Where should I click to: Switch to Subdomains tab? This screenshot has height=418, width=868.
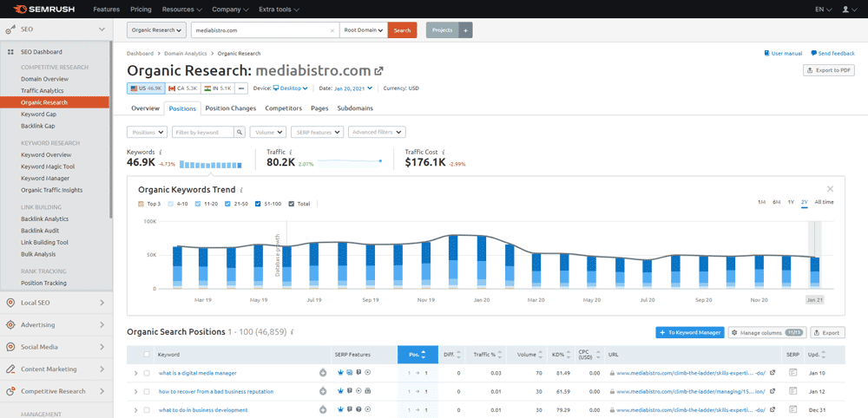click(355, 108)
